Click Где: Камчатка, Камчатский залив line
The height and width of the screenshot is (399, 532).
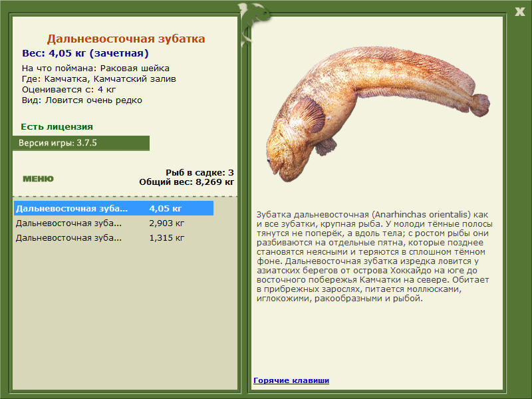coord(98,79)
